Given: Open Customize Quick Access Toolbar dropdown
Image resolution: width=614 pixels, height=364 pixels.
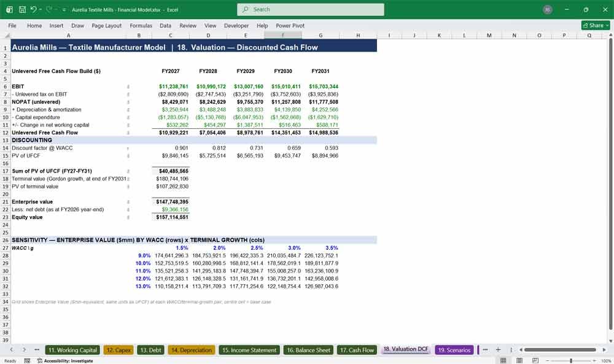Looking at the screenshot, I should tap(64, 9).
